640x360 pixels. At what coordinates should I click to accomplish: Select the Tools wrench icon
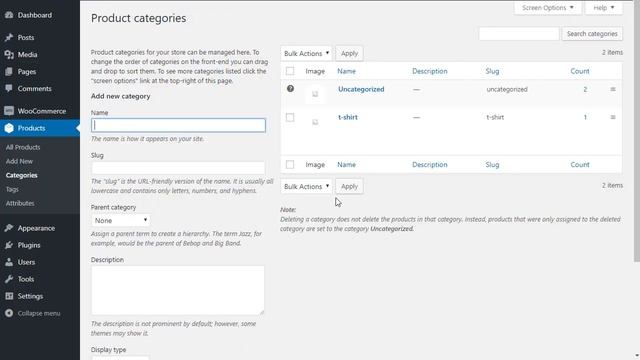[x=9, y=279]
